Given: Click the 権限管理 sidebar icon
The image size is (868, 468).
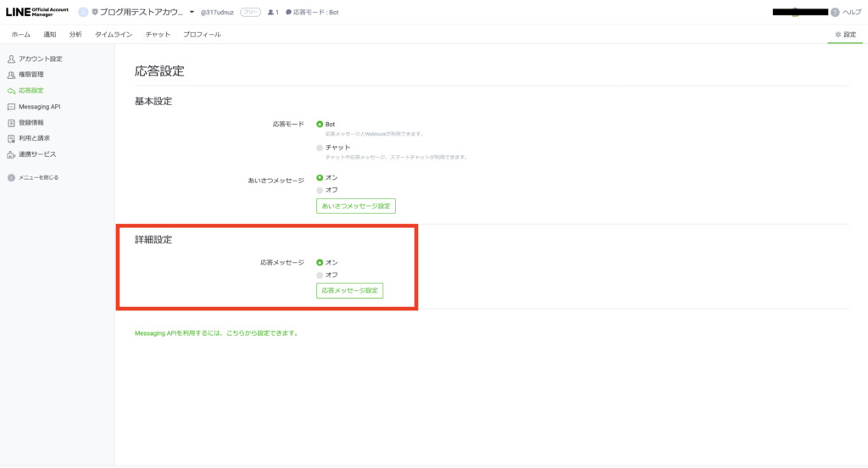Looking at the screenshot, I should pyautogui.click(x=11, y=75).
